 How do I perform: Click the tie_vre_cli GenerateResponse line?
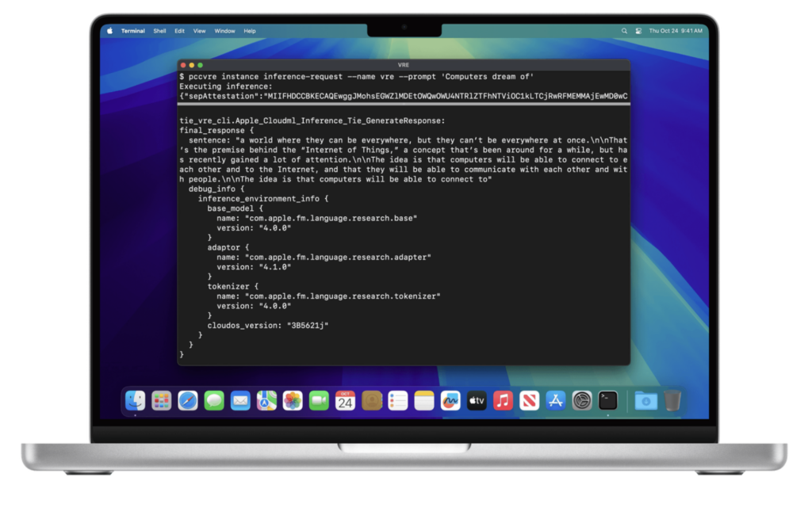click(x=312, y=120)
